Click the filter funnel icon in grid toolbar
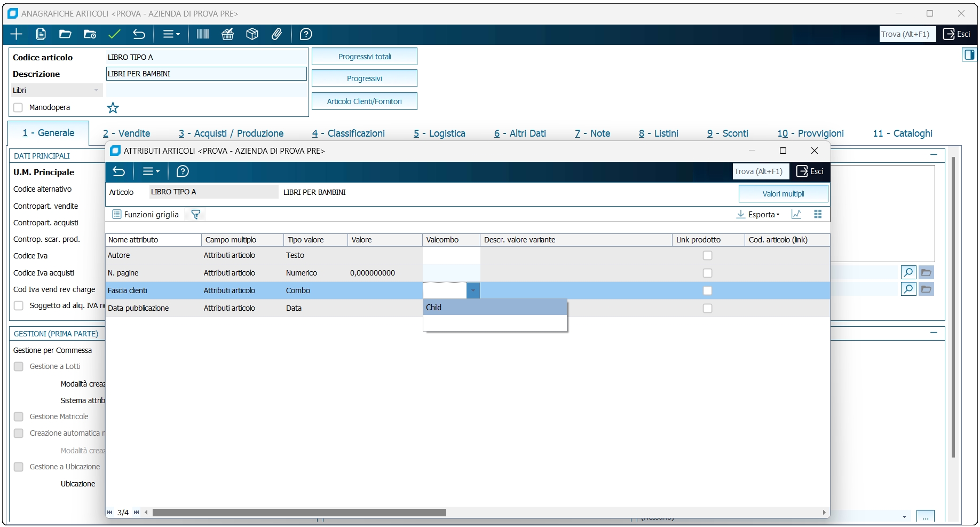 tap(196, 214)
